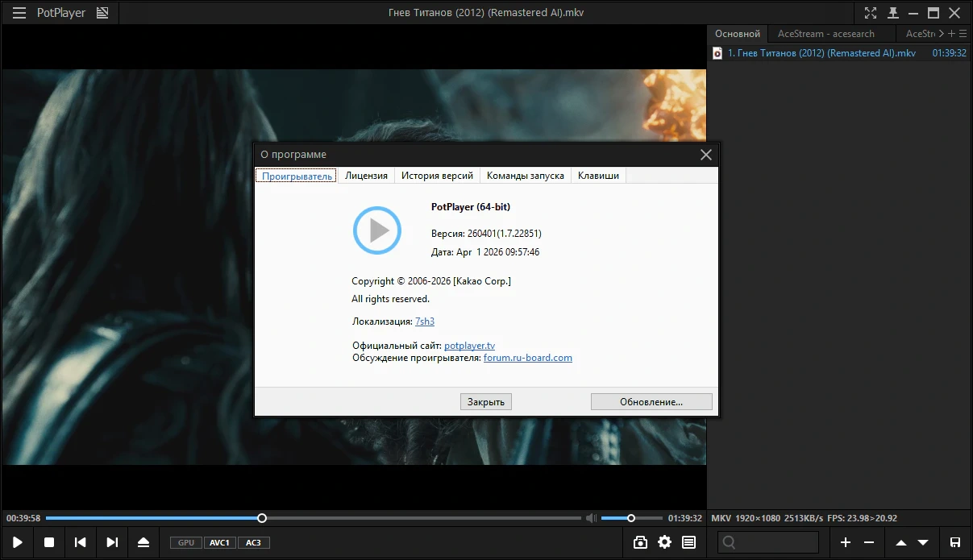Click the AVC1 video codec indicator
The height and width of the screenshot is (560, 973).
(220, 542)
